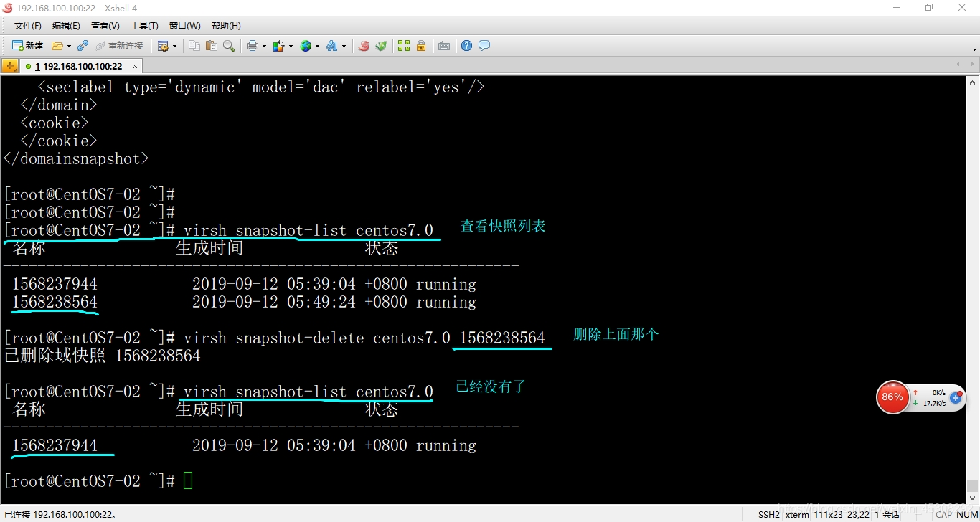Click the magnifier find icon
The height and width of the screenshot is (522, 980).
coord(228,46)
